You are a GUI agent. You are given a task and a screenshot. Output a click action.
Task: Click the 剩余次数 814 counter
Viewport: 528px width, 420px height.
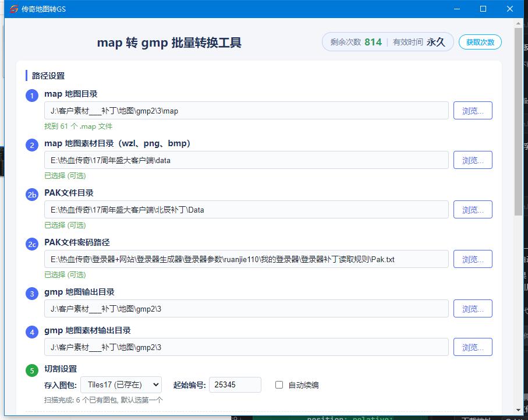point(356,42)
